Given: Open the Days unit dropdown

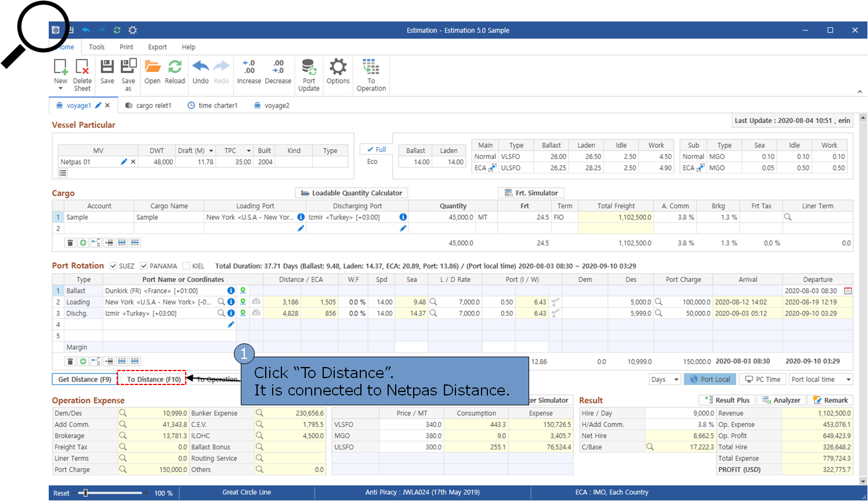Looking at the screenshot, I should [676, 379].
